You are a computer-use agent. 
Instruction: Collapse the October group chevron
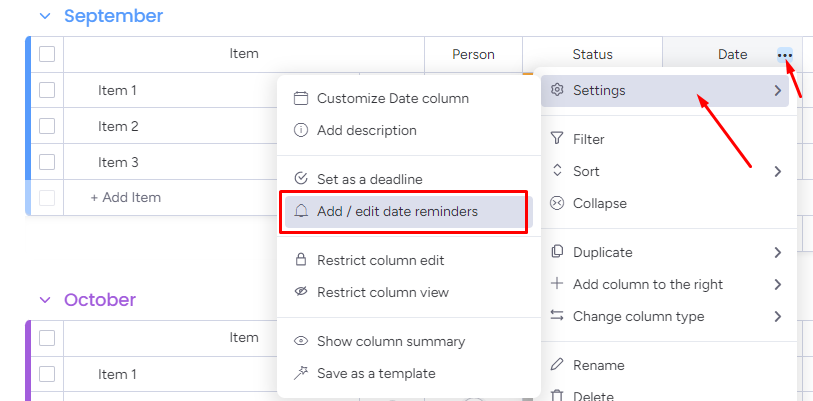tap(44, 300)
